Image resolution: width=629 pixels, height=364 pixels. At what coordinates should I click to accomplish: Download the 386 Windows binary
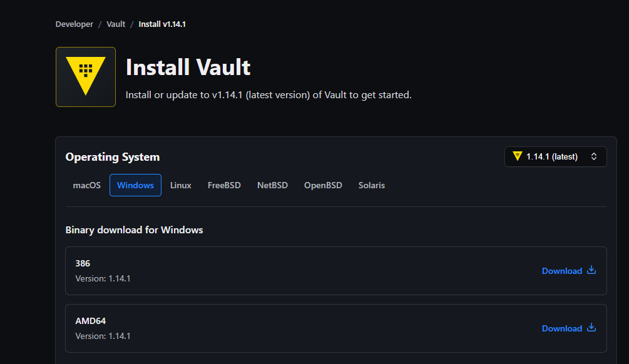click(569, 271)
